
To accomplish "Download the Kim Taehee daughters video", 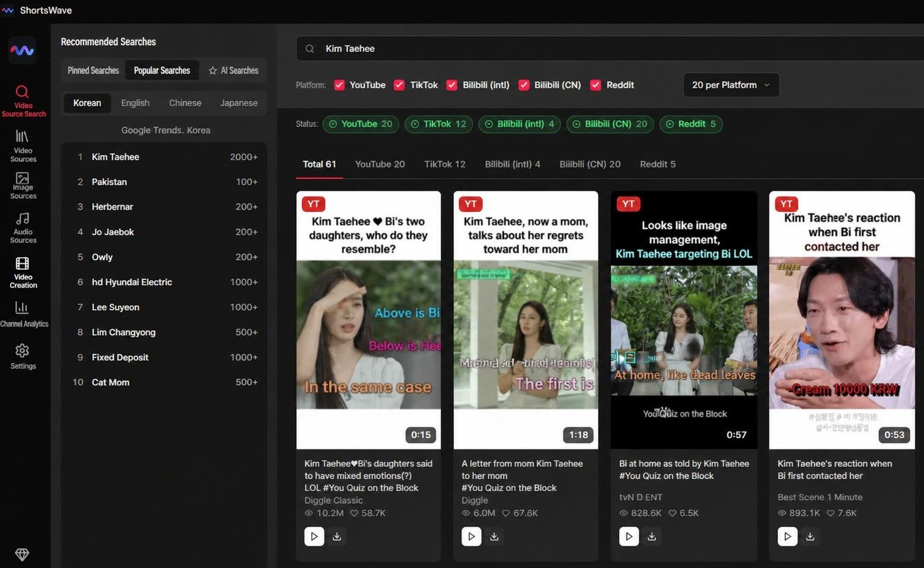I will [x=337, y=536].
